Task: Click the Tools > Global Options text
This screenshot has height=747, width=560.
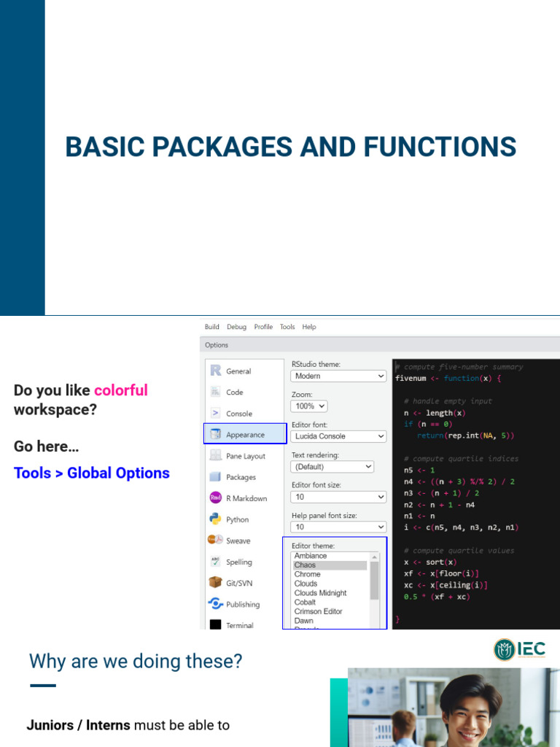Action: pos(92,473)
